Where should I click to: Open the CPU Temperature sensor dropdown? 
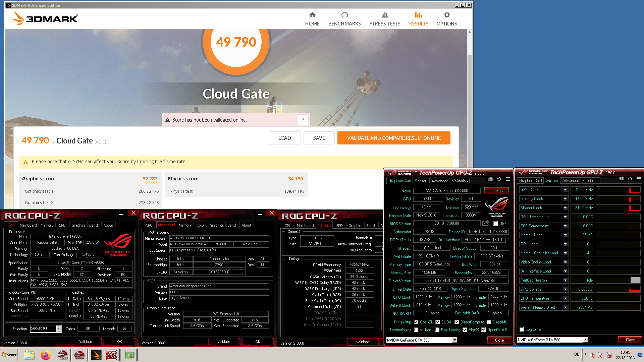[x=565, y=298]
